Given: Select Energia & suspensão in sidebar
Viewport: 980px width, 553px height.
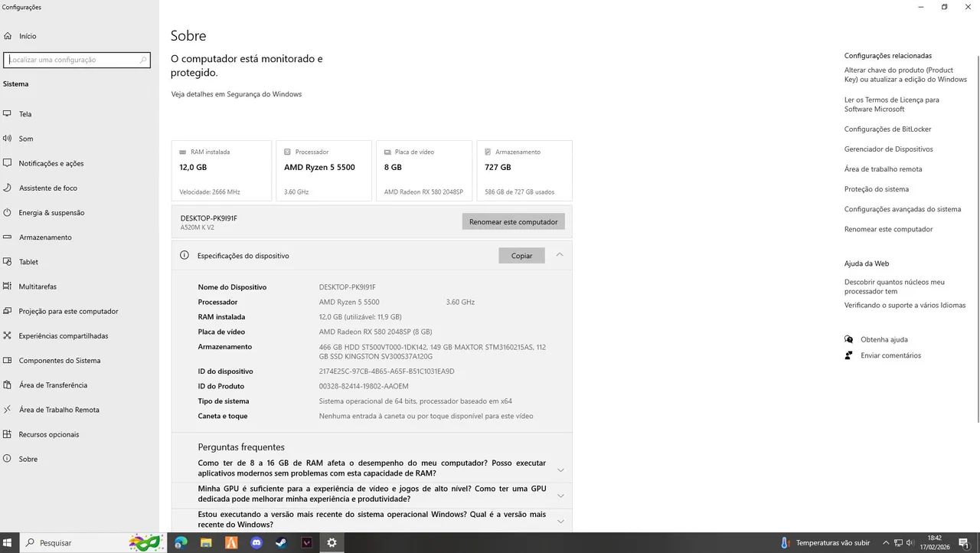Looking at the screenshot, I should (51, 212).
